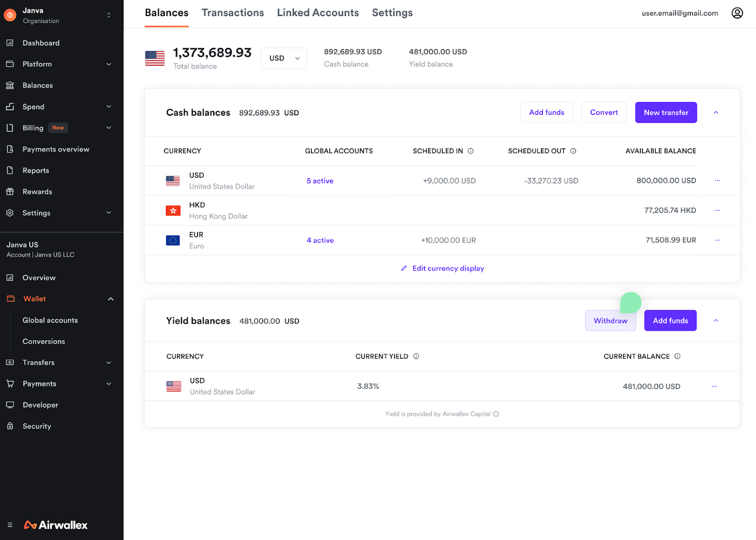Click the Scheduled In info icon
Viewport: 756px width, 540px height.
pyautogui.click(x=471, y=151)
